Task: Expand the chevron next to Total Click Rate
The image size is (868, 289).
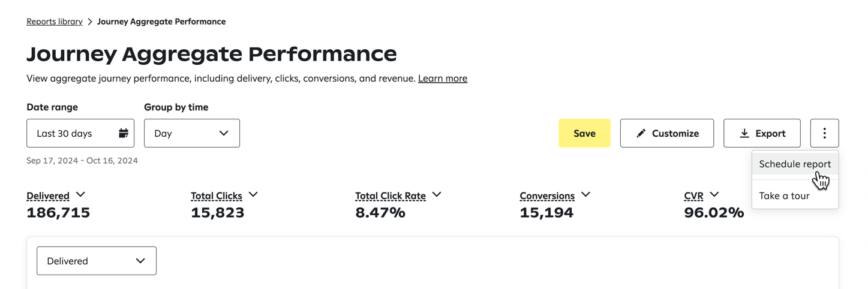Action: [437, 194]
